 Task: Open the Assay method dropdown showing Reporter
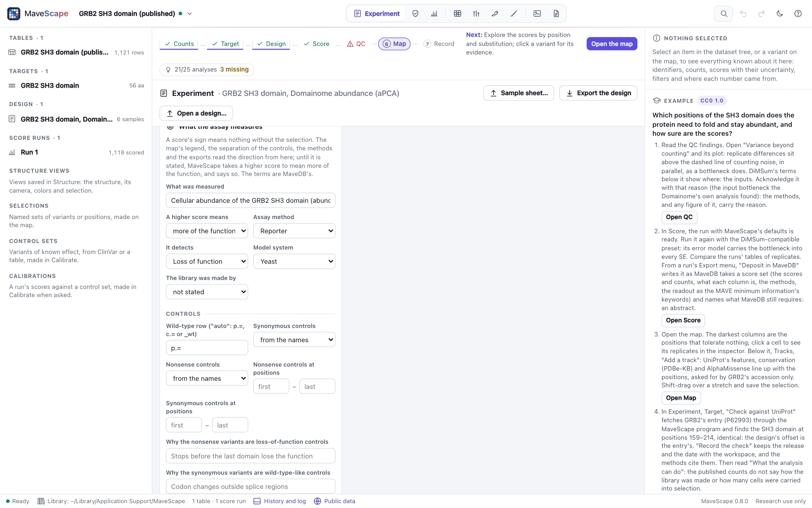(x=294, y=231)
